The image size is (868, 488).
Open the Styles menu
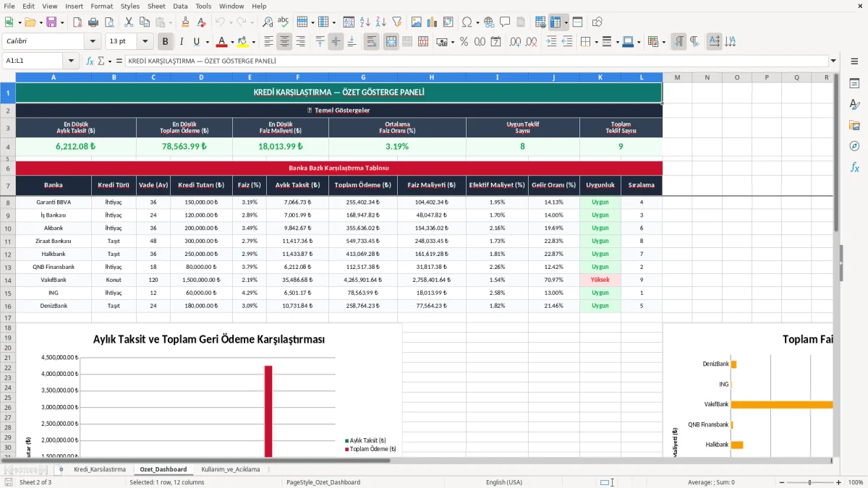[x=130, y=6]
